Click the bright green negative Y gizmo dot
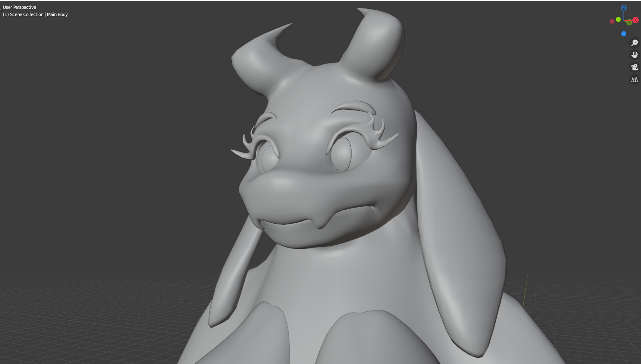The width and height of the screenshot is (641, 364). [x=618, y=19]
